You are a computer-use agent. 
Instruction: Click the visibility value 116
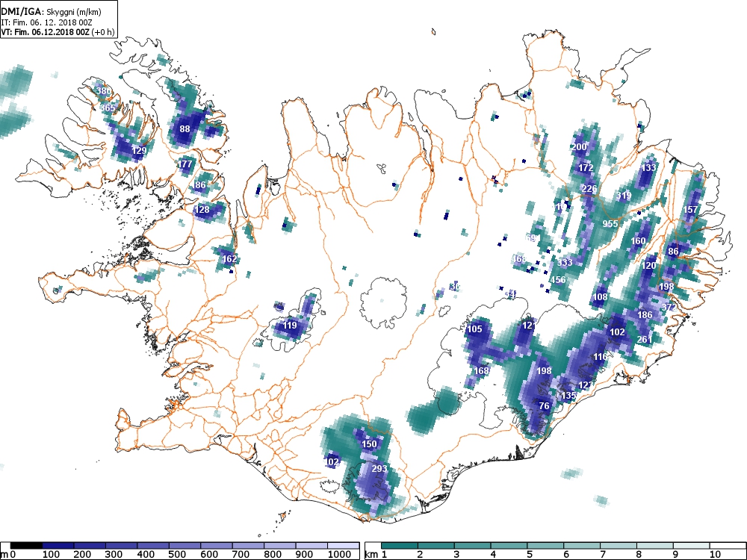[601, 357]
